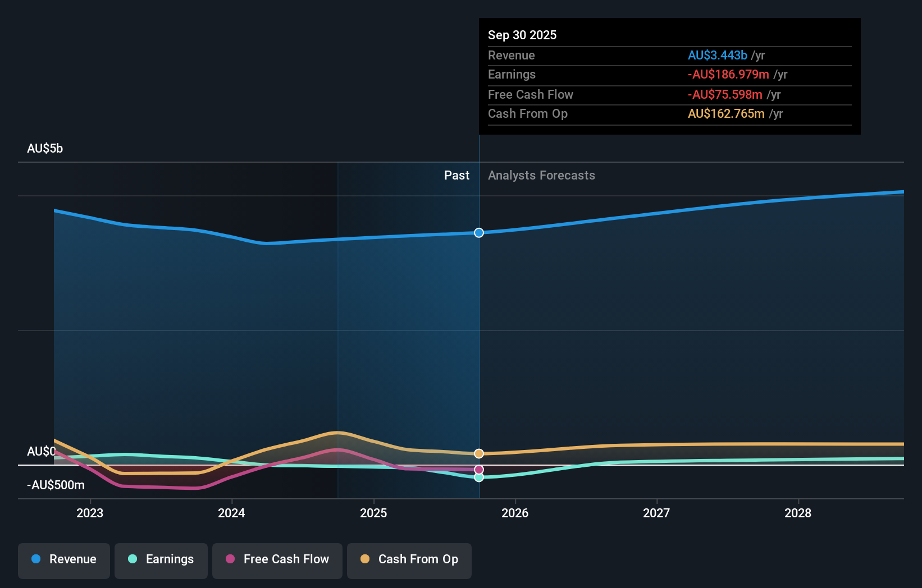This screenshot has height=588, width=922.
Task: Switch to the Past section of the chart
Action: click(x=457, y=175)
